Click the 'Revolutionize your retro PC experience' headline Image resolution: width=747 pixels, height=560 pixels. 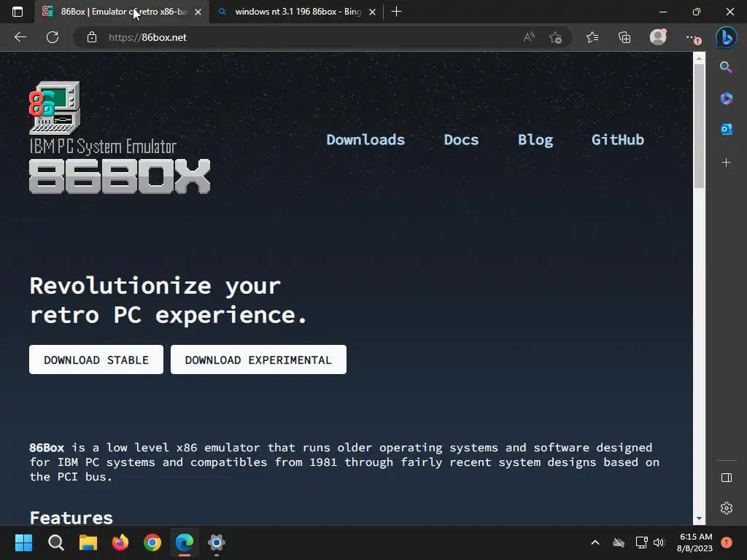(x=169, y=300)
